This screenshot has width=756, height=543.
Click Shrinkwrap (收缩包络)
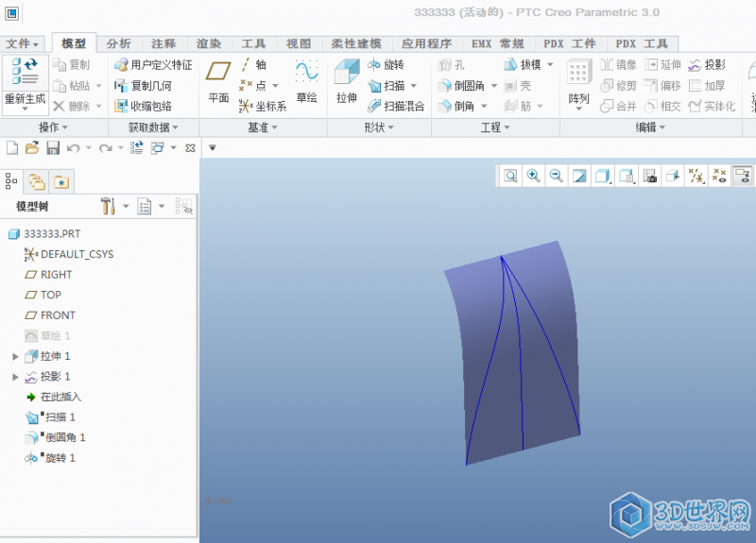144,106
